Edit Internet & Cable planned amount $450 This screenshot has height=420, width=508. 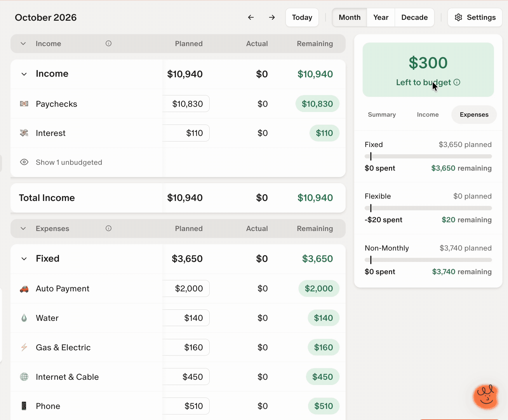[x=186, y=377]
